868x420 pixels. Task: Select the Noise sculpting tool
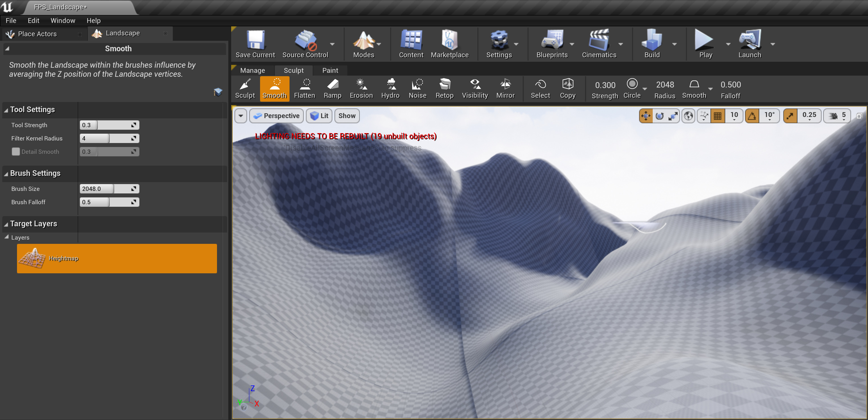(417, 88)
